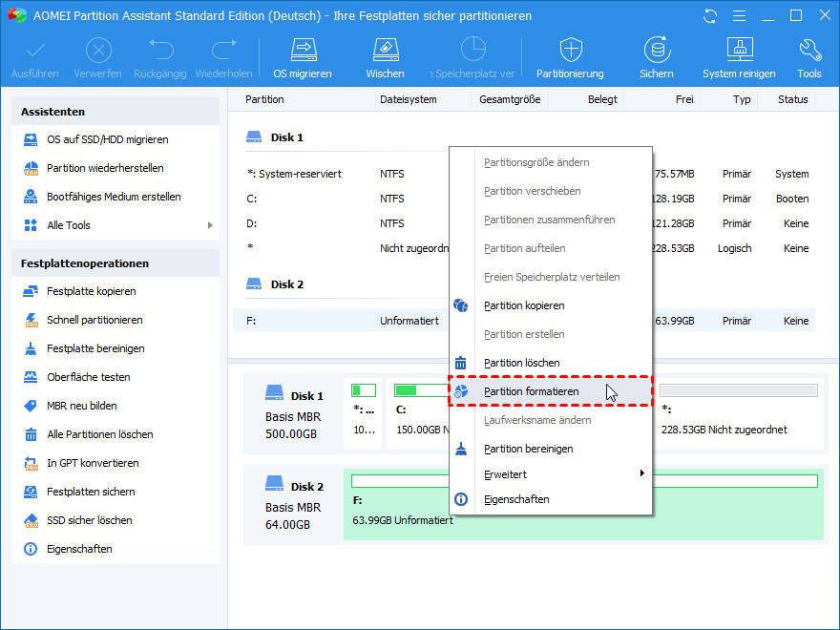Viewport: 840px width, 630px height.
Task: Choose Partition kopieren from context menu
Action: tap(550, 305)
